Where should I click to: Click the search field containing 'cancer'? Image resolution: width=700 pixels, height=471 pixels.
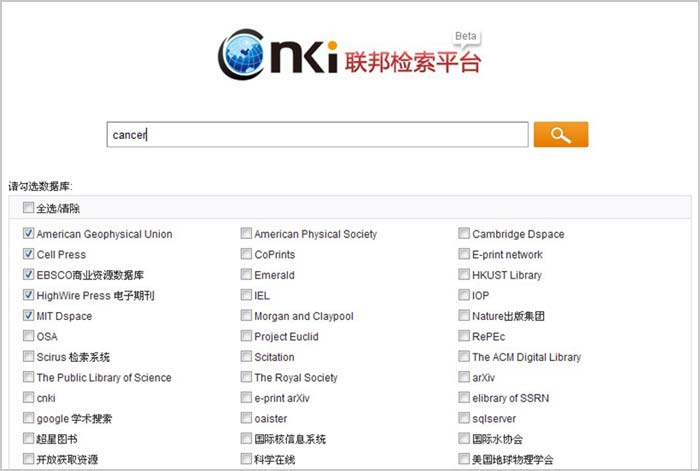[317, 134]
